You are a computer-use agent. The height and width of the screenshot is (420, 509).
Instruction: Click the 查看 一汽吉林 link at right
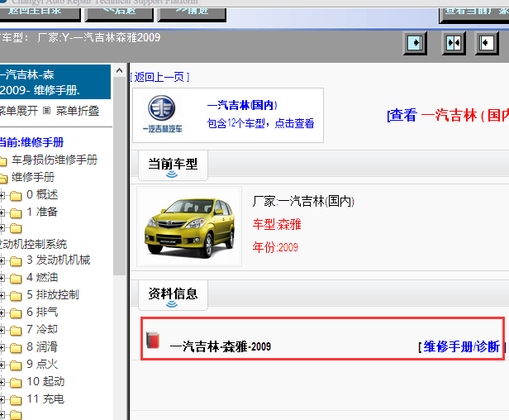(448, 115)
